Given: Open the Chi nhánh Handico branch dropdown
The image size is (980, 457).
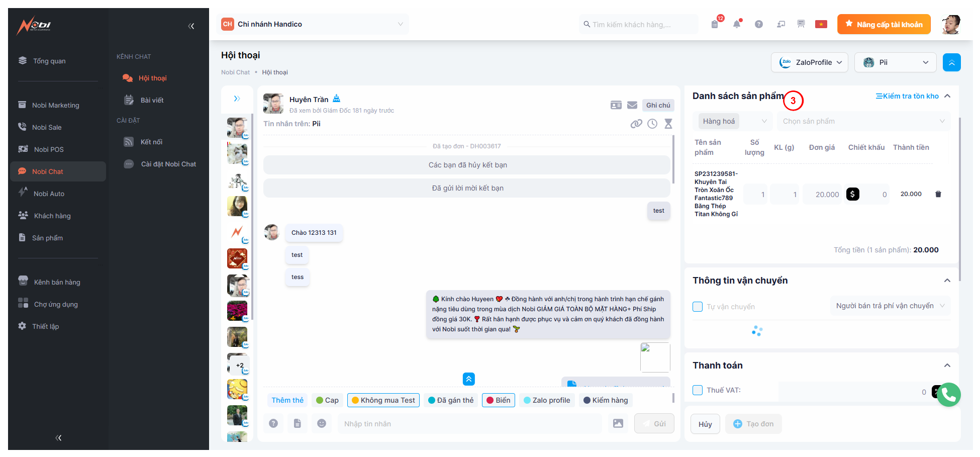Looking at the screenshot, I should 313,24.
